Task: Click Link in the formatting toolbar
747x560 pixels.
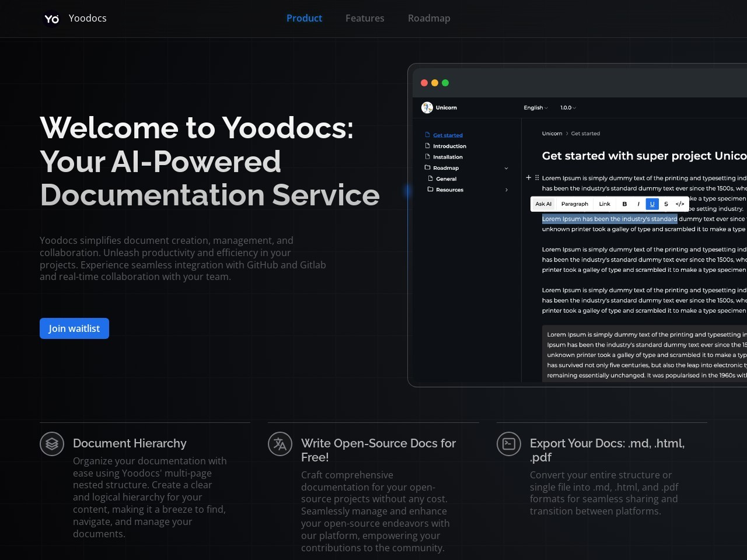Action: point(605,204)
